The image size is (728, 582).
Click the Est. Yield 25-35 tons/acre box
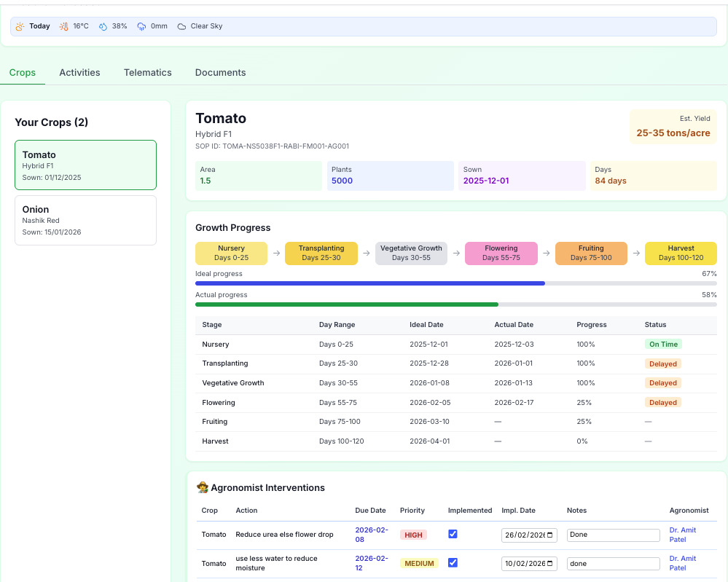pyautogui.click(x=673, y=127)
